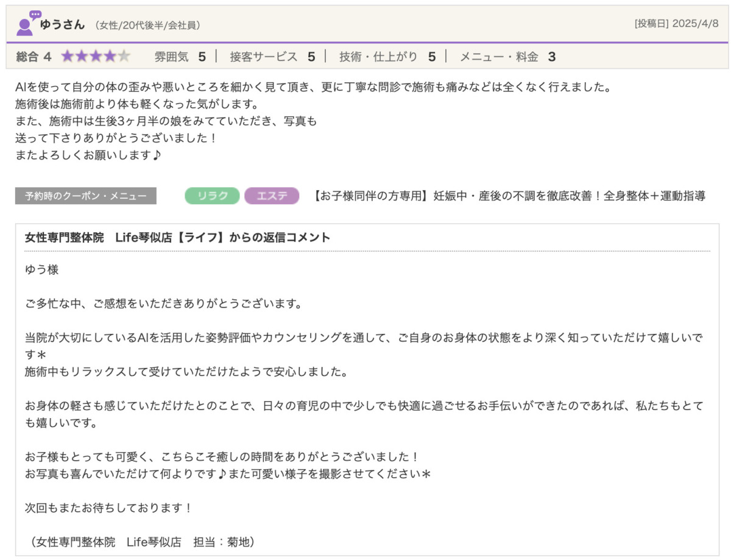This screenshot has width=731, height=560.
Task: Click the 総合 4 overall score label
Action: [x=34, y=57]
